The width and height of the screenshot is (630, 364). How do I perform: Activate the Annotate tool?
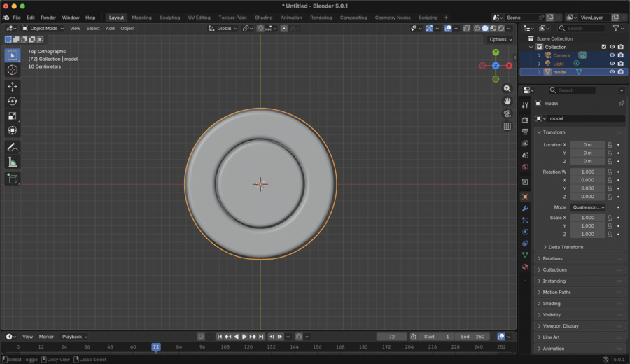(13, 148)
